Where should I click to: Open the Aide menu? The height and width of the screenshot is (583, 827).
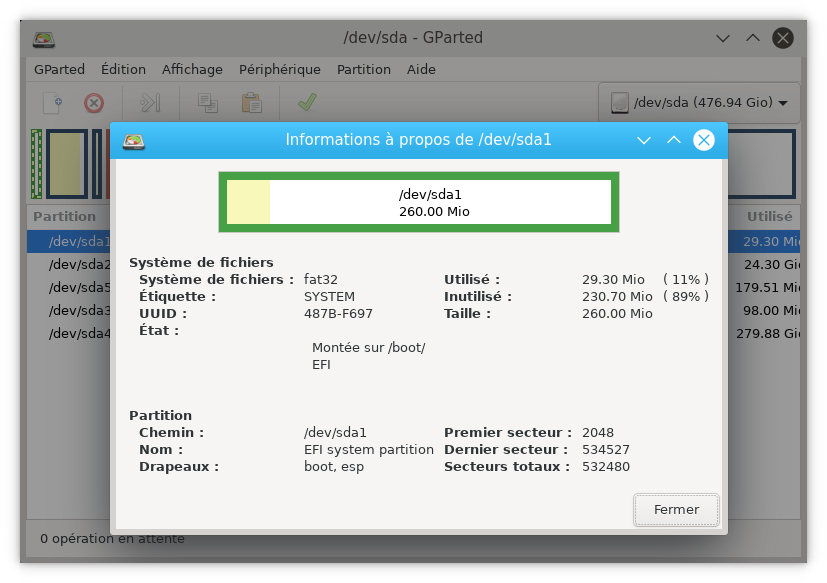click(x=421, y=69)
